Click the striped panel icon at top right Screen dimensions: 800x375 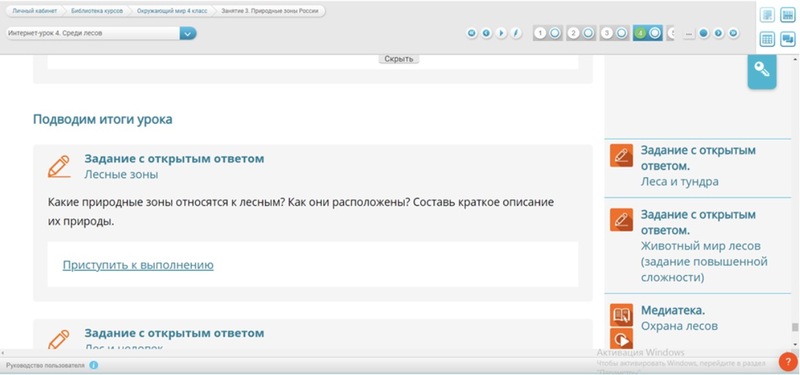pos(787,15)
